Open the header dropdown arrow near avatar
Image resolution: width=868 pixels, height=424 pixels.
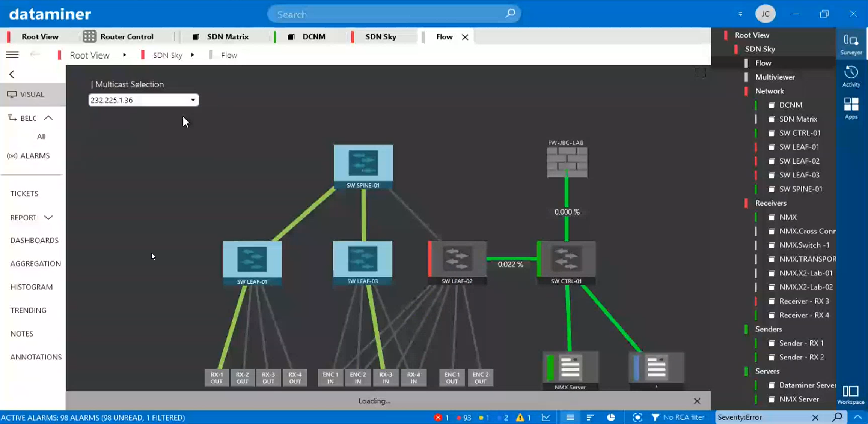(740, 14)
